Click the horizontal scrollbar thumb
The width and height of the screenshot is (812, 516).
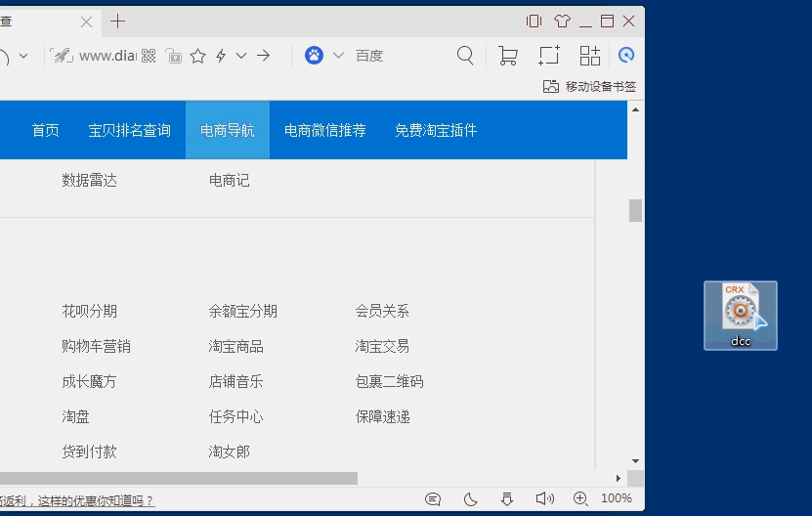point(179,478)
